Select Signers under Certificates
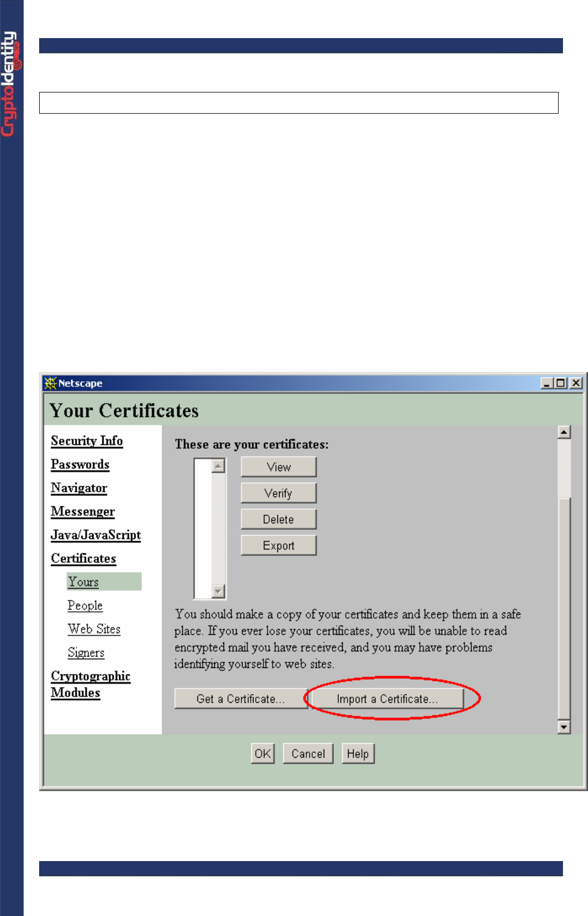This screenshot has height=916, width=588. pos(86,653)
